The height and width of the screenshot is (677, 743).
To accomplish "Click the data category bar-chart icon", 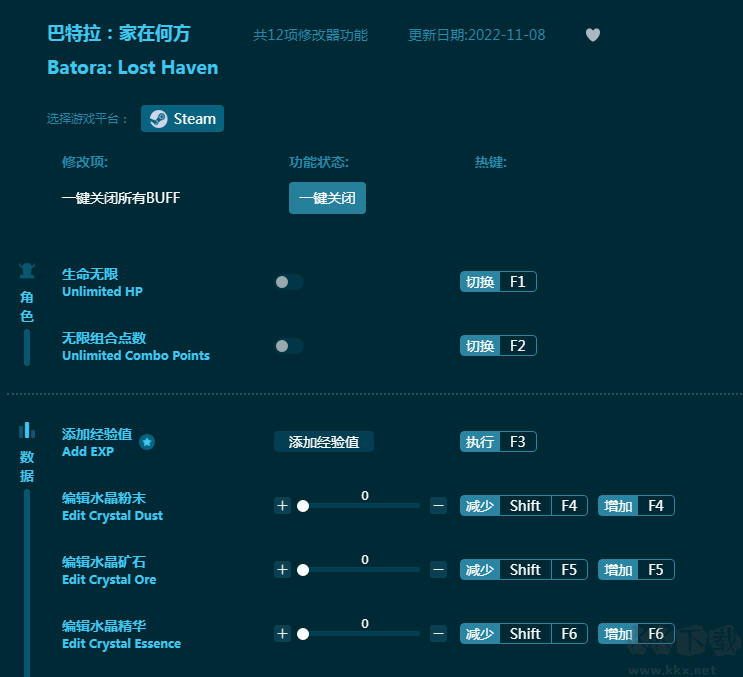I will pyautogui.click(x=27, y=430).
